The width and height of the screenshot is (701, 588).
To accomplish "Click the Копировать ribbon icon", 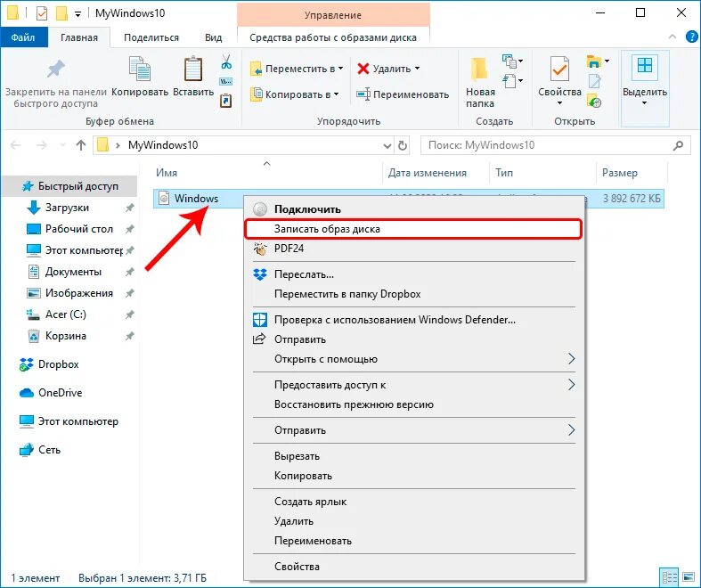I will pos(140,69).
